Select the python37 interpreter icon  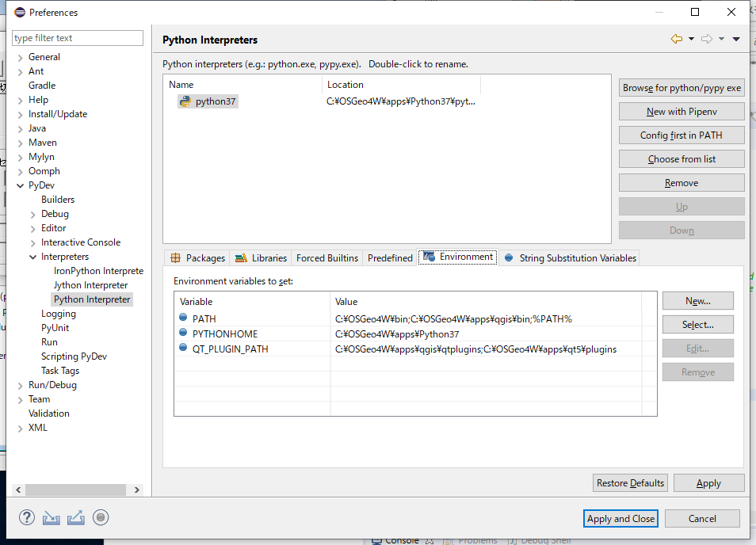pos(185,101)
